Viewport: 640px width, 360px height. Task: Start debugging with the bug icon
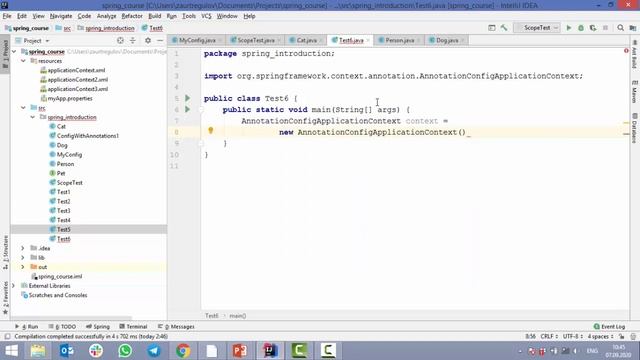click(581, 28)
